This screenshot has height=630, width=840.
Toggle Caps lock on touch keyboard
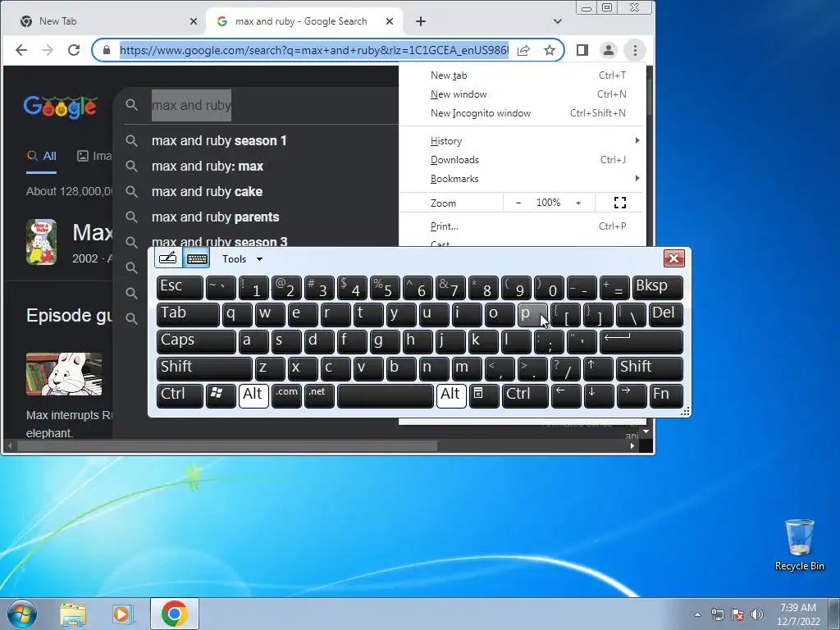(x=196, y=341)
